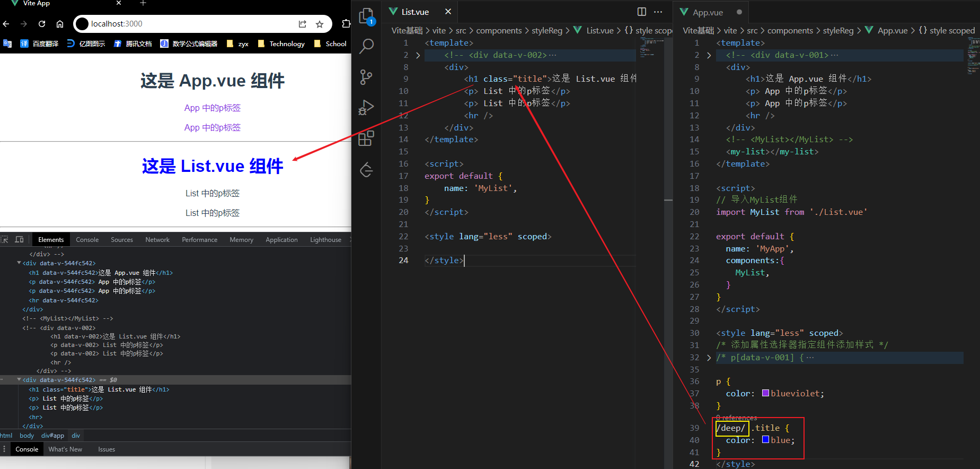
Task: Open Run and Debug view
Action: 366,108
